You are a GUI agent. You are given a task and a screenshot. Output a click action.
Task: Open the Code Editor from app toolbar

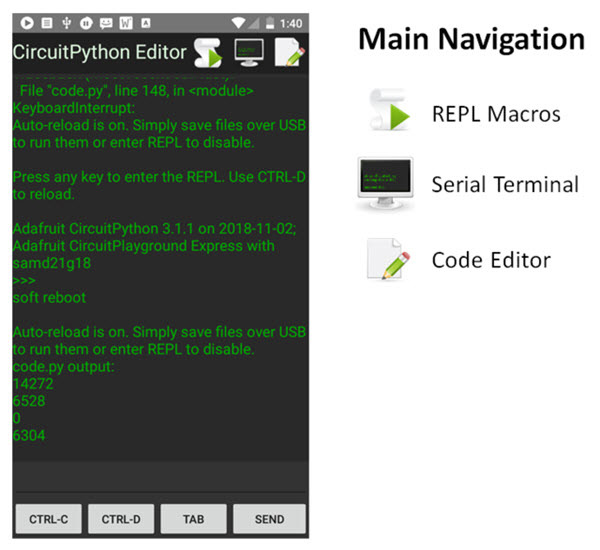tap(289, 52)
